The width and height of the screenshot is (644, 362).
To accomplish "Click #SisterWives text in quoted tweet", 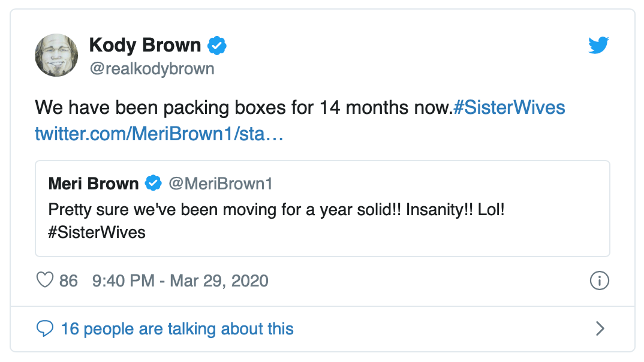I will click(x=97, y=232).
